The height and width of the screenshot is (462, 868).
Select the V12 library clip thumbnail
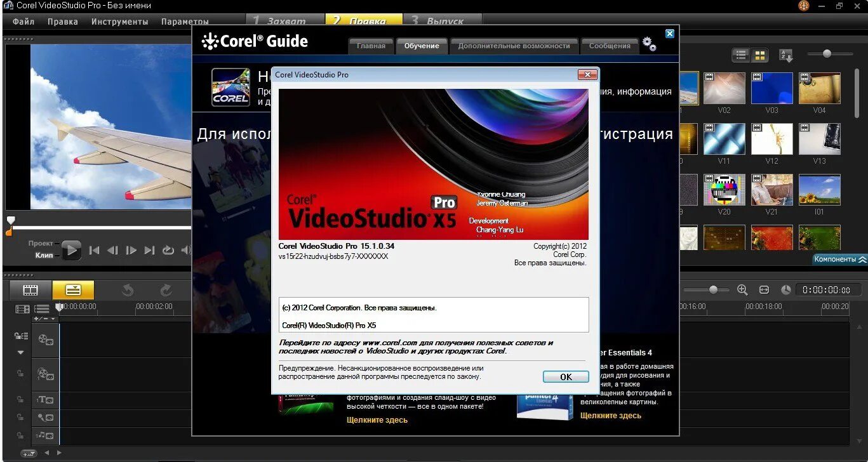point(771,139)
